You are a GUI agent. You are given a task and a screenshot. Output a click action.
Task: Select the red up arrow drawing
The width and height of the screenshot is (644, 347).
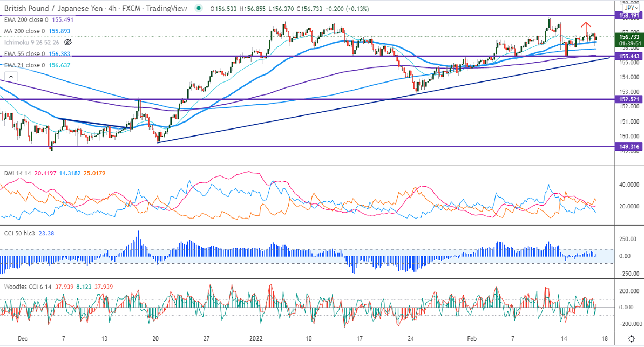point(585,25)
